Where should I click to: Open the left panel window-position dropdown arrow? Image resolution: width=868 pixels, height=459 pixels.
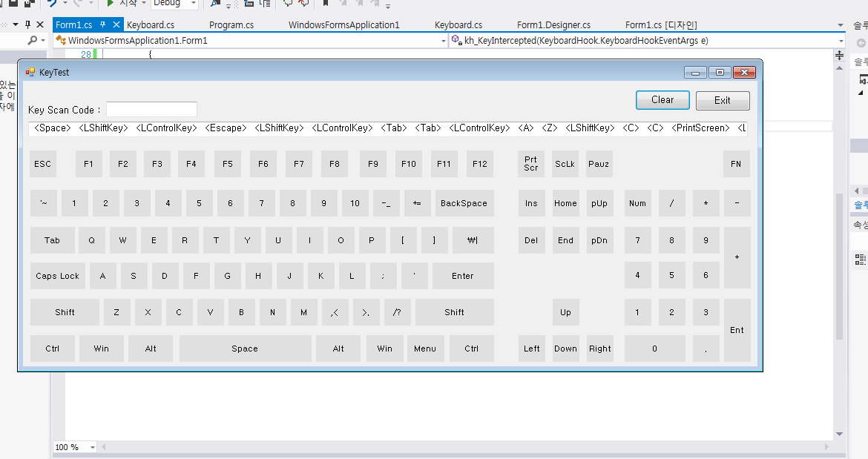[x=16, y=24]
